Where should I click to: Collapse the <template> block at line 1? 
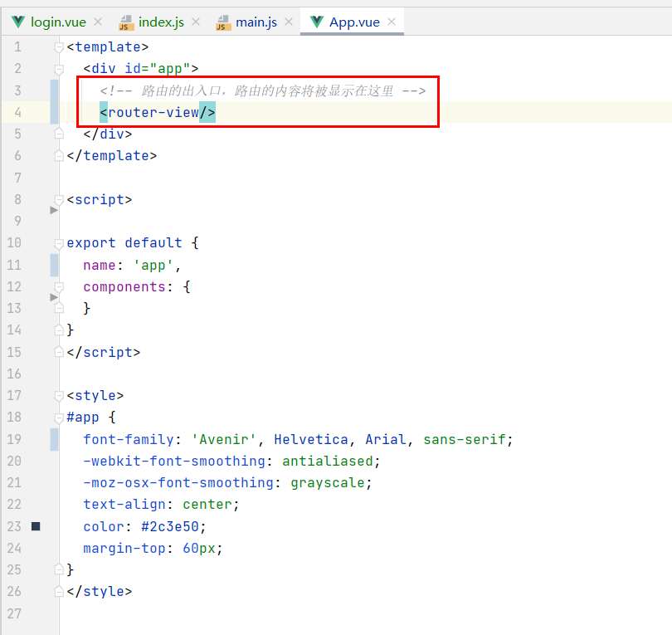(x=59, y=47)
